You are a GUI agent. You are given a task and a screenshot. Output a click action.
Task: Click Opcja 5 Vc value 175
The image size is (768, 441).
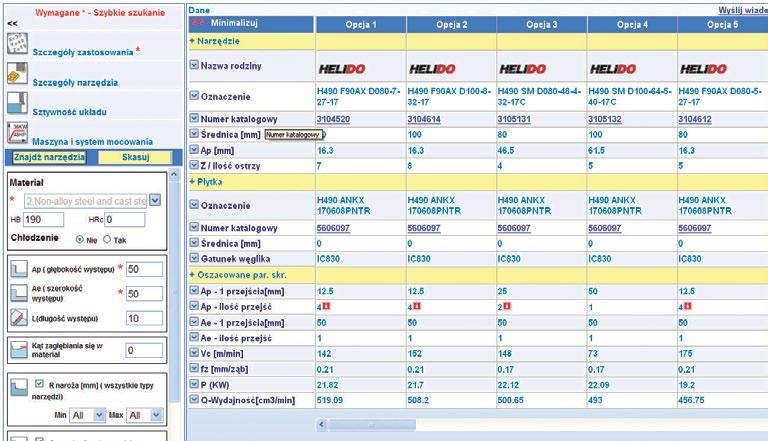(x=685, y=353)
